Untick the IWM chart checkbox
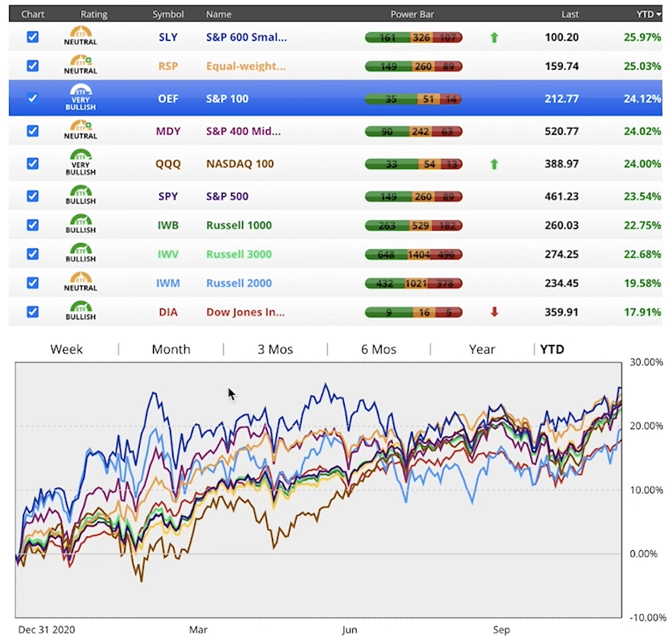This screenshot has width=672, height=643. tap(33, 283)
